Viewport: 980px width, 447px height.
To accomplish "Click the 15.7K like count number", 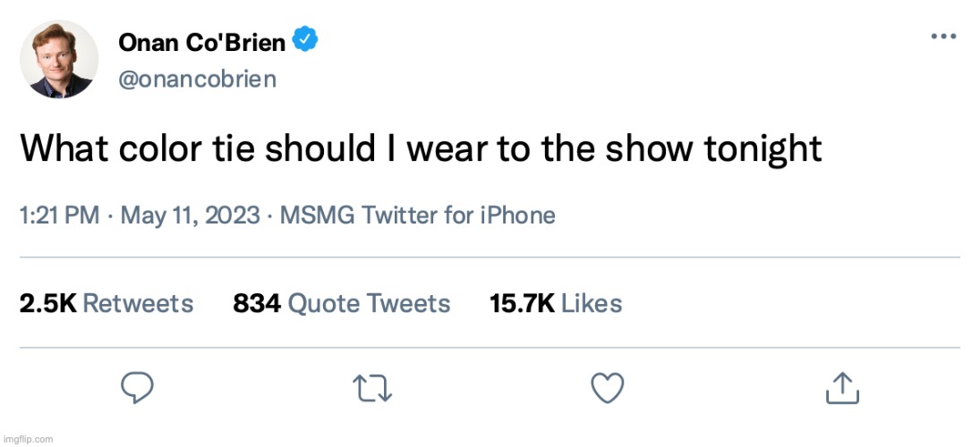I will click(x=523, y=304).
